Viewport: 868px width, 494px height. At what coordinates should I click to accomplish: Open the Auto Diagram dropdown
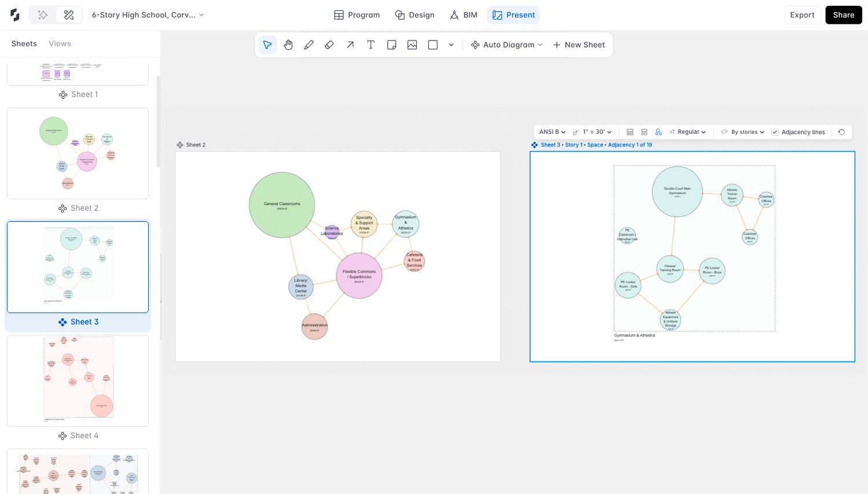pyautogui.click(x=507, y=45)
